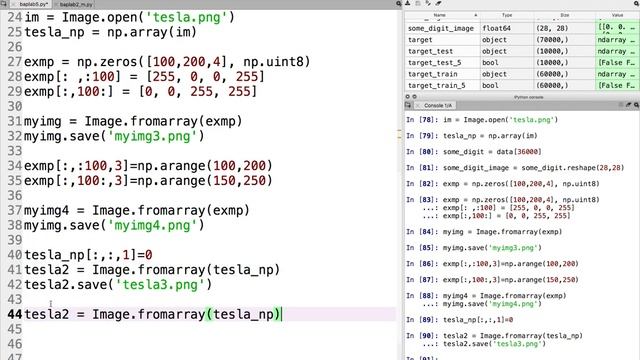Click line 27 with np.zeros call
The height and width of the screenshot is (360, 640).
click(167, 62)
